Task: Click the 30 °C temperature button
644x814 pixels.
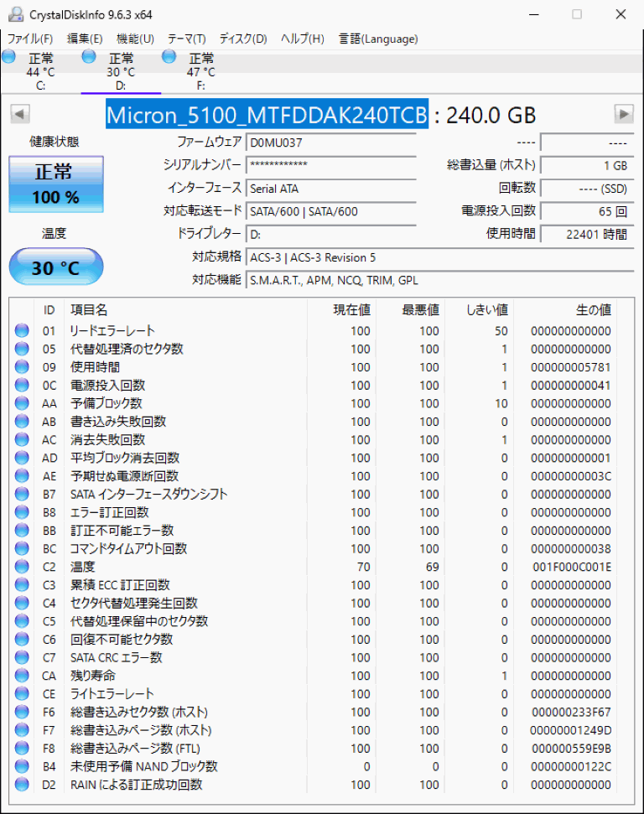Action: (x=56, y=267)
